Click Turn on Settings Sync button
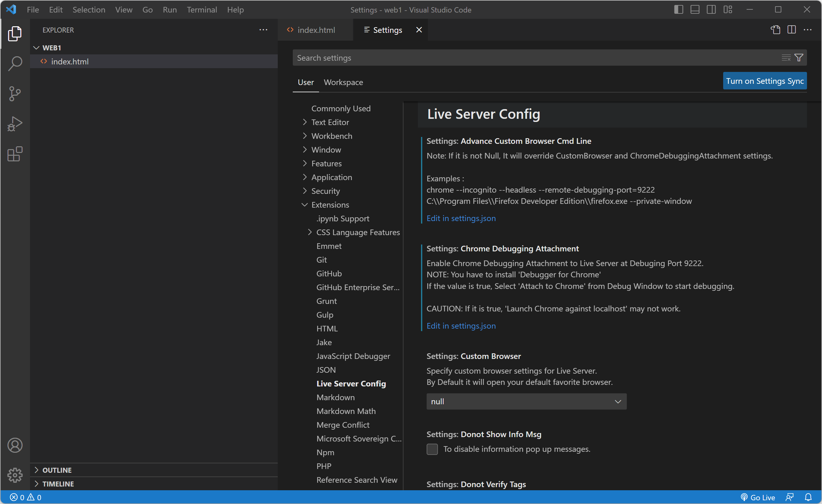Screen dimensions: 822x504 click(x=764, y=81)
